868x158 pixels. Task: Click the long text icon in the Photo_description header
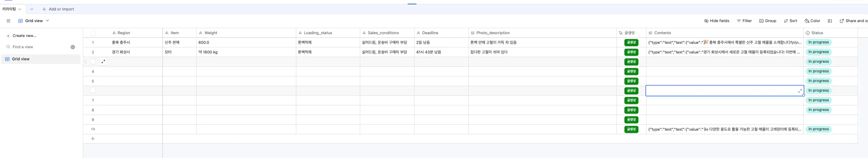pos(473,33)
